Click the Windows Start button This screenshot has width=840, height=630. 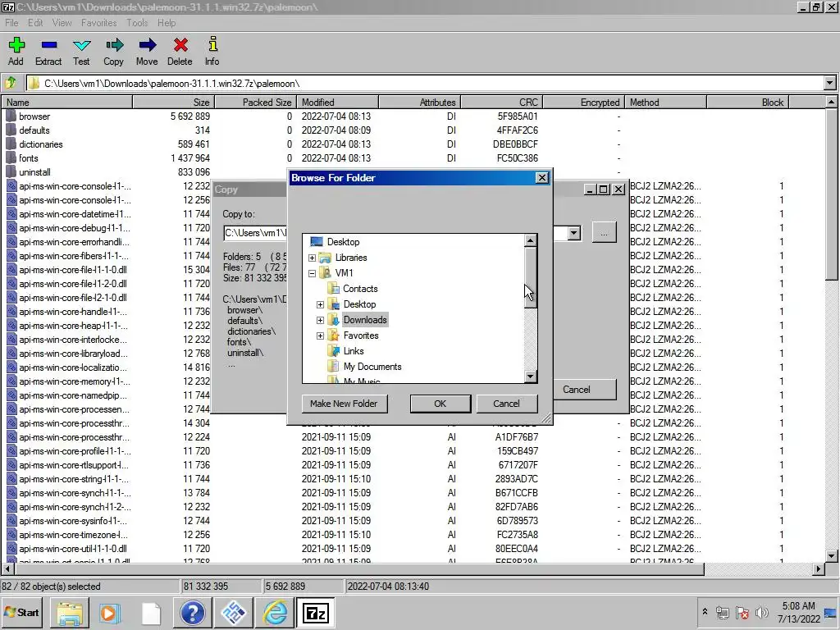pos(22,612)
